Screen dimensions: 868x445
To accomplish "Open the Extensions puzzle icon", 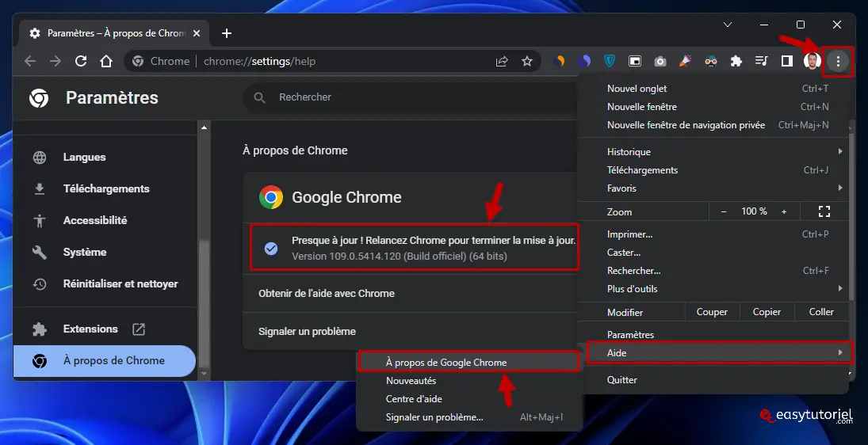I will click(736, 61).
